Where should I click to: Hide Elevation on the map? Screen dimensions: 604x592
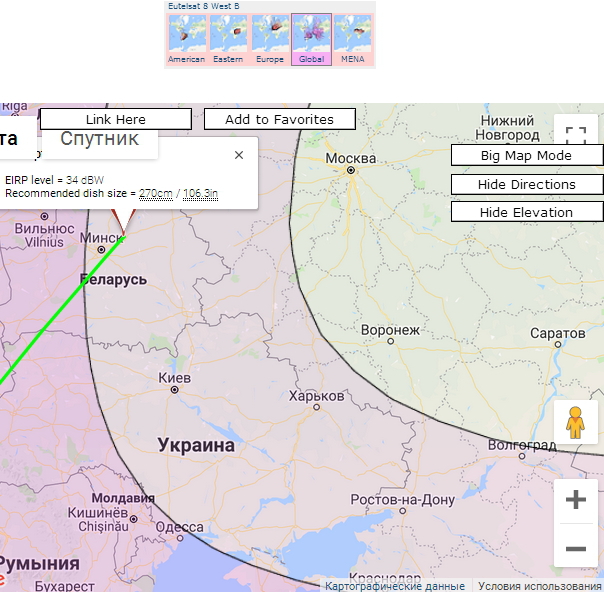(x=527, y=212)
